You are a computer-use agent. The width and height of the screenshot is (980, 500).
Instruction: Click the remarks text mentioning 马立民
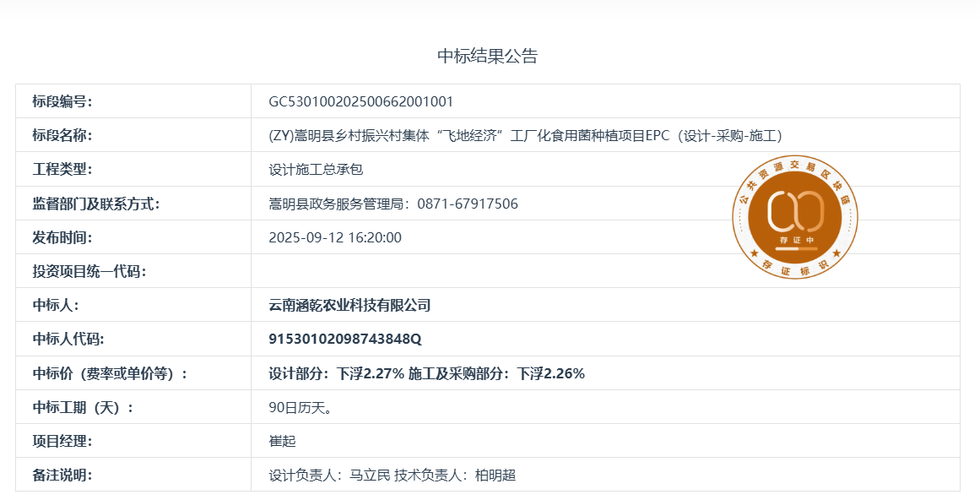pyautogui.click(x=370, y=476)
